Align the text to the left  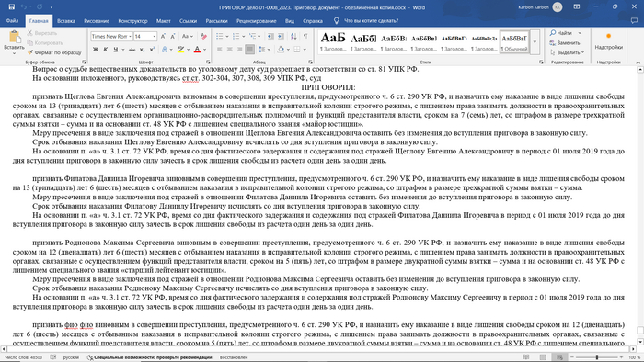pos(219,50)
